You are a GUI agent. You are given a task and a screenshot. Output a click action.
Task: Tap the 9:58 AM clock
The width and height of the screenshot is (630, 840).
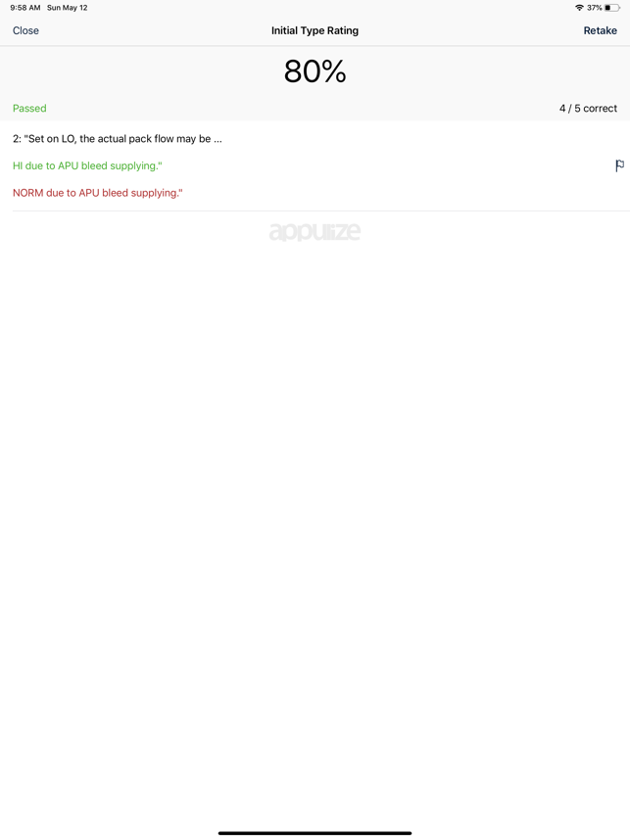[x=25, y=8]
